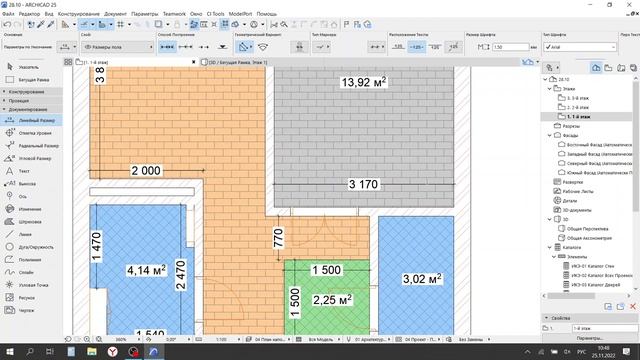Open '2. 2-й этаж' in Navigator

click(578, 107)
